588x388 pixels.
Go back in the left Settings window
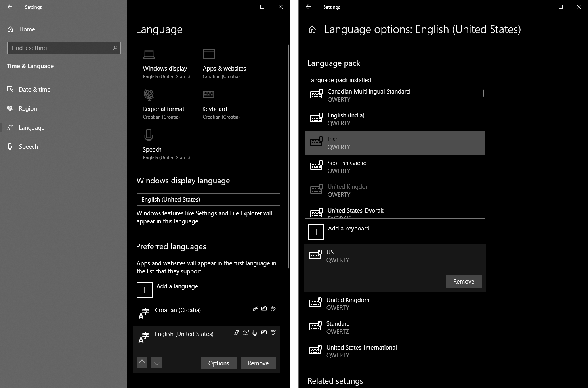pyautogui.click(x=10, y=7)
